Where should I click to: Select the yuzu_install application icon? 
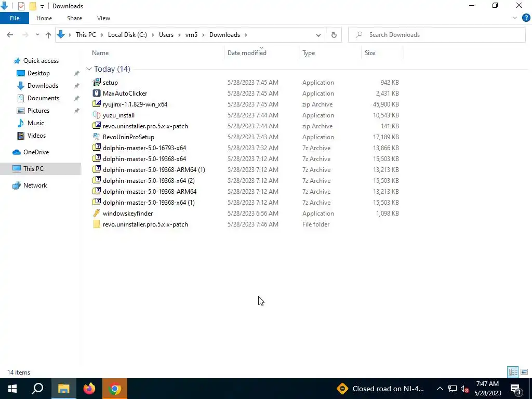pos(97,115)
